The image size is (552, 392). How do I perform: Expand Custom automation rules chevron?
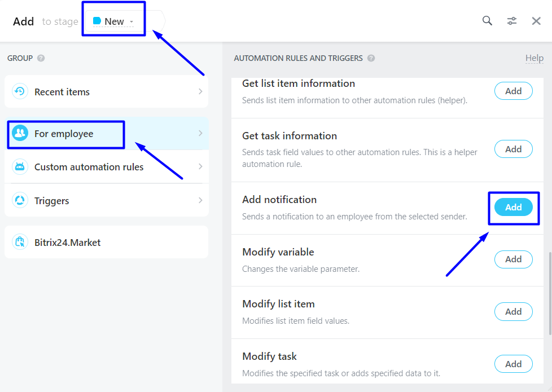click(x=200, y=167)
